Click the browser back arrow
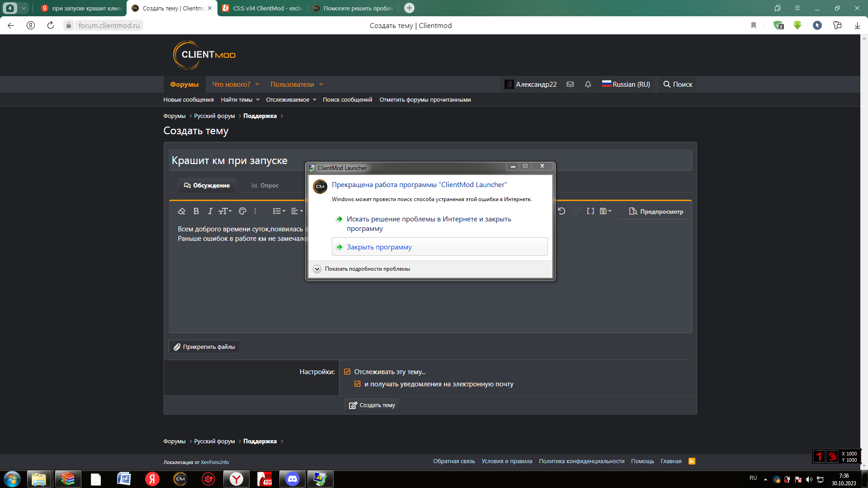 pos(11,25)
